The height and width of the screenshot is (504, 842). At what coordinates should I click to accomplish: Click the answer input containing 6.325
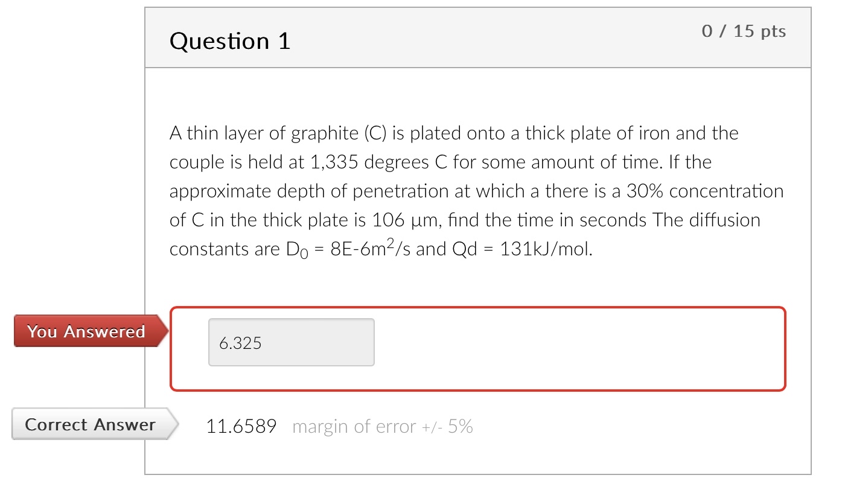tap(291, 342)
